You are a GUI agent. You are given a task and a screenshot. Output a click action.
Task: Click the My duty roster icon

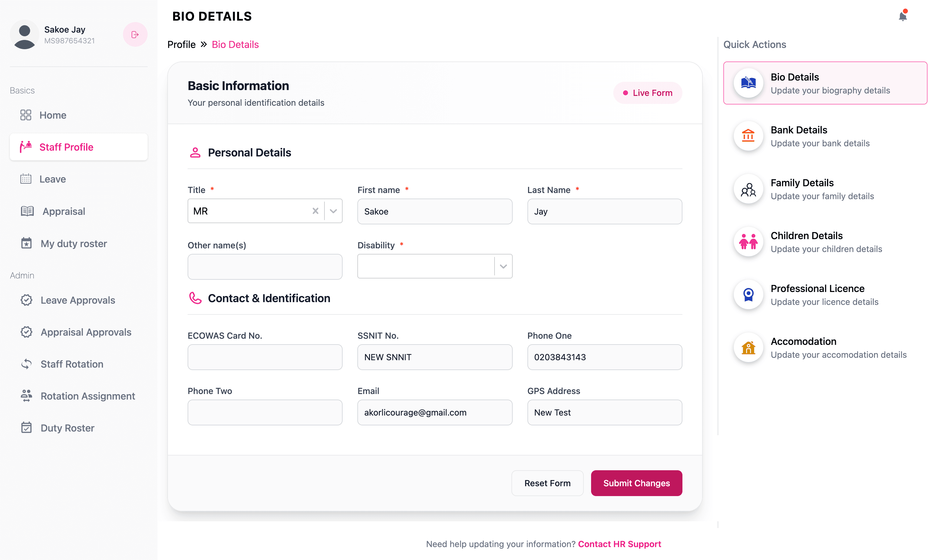point(26,243)
